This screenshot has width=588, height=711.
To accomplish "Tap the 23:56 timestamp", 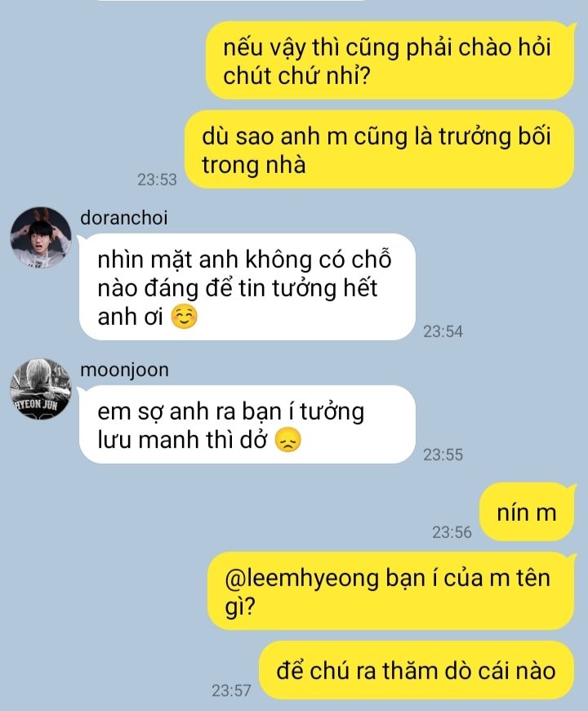I will [452, 532].
